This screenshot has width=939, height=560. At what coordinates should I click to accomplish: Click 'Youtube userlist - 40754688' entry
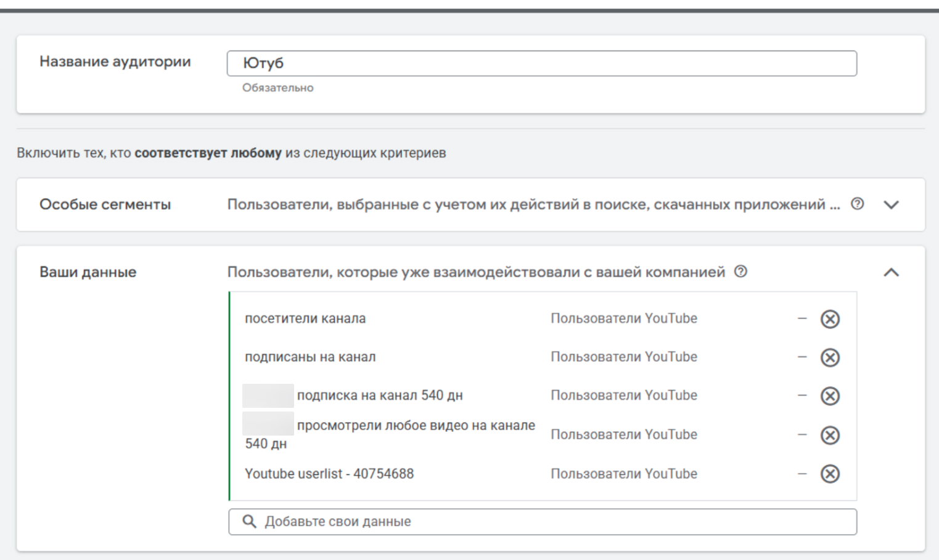[x=329, y=474]
